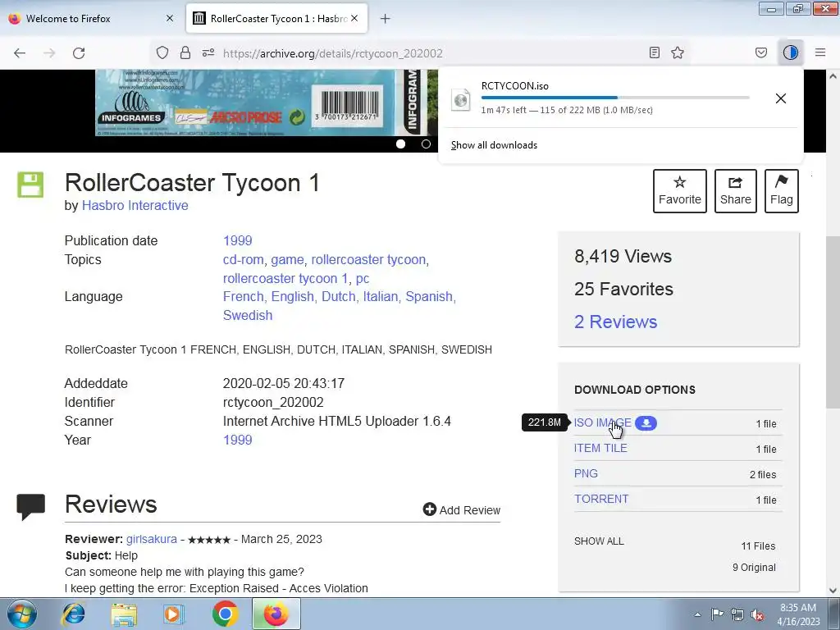Open Hasbro Interactive creator link
Image resolution: width=840 pixels, height=630 pixels.
[135, 206]
